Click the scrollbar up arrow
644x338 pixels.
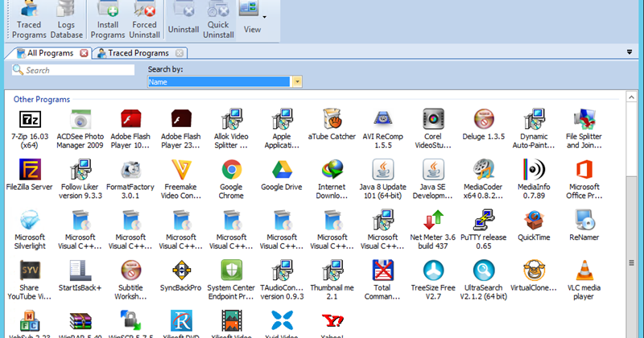[x=631, y=97]
